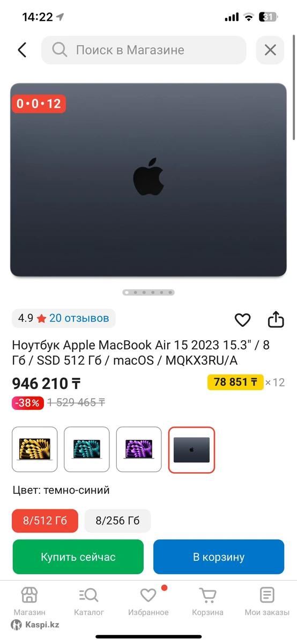The width and height of the screenshot is (297, 644).
Task: Tap the search field Поиск в Магазине
Action: pos(144,50)
